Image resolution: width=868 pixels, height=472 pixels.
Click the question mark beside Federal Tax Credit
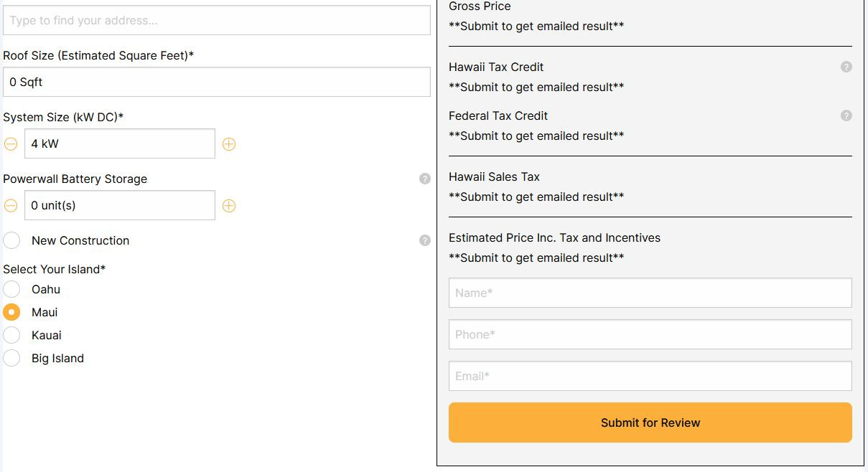coord(846,115)
